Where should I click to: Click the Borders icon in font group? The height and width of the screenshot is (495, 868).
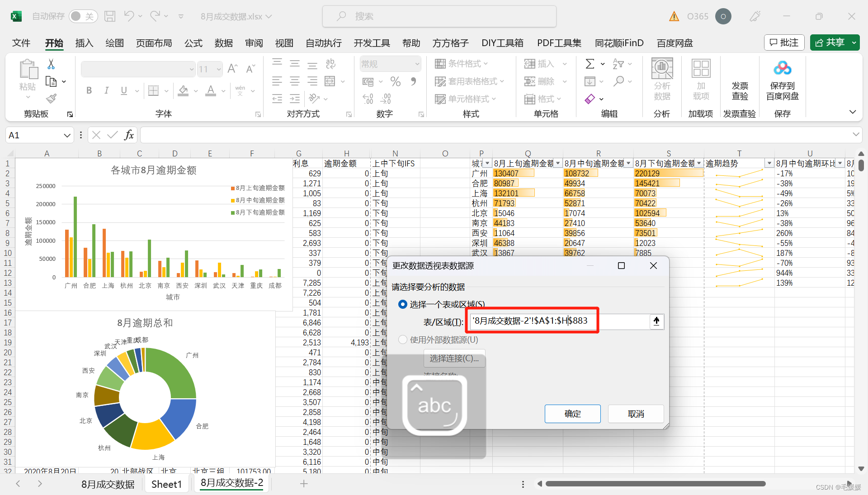point(154,90)
